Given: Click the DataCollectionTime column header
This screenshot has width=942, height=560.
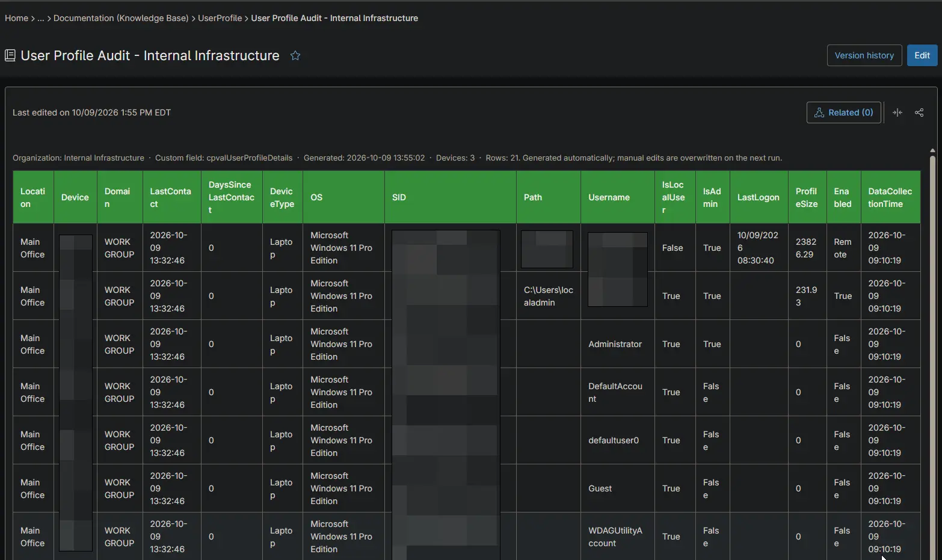Looking at the screenshot, I should 891,197.
